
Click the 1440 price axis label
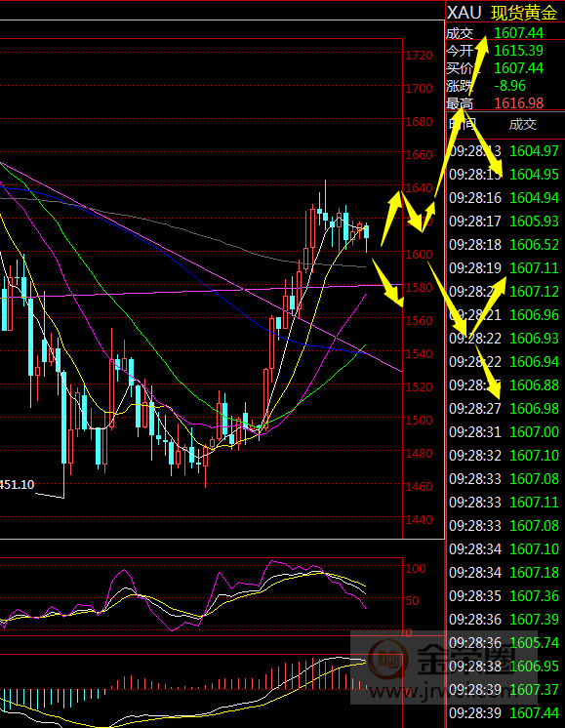click(x=419, y=519)
